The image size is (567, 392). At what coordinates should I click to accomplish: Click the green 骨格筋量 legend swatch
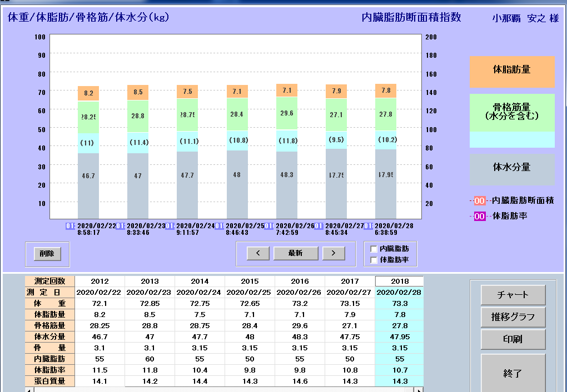[x=512, y=112]
